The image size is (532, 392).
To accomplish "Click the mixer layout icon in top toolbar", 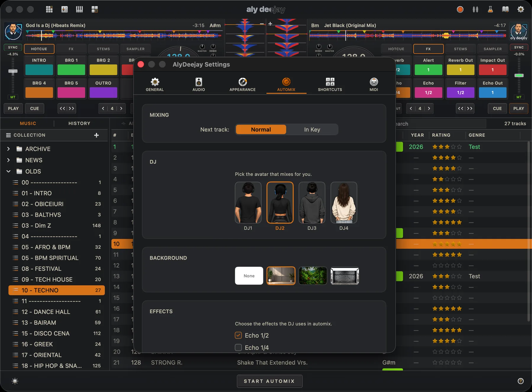I will point(64,9).
